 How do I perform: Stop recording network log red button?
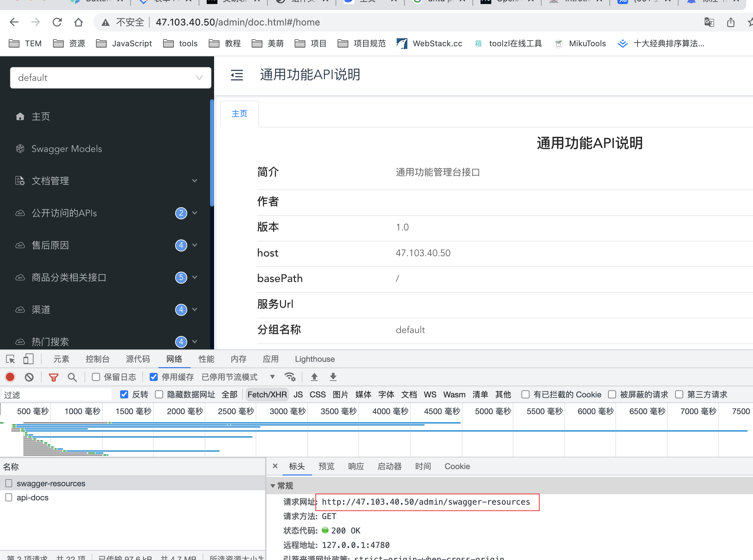[x=10, y=377]
